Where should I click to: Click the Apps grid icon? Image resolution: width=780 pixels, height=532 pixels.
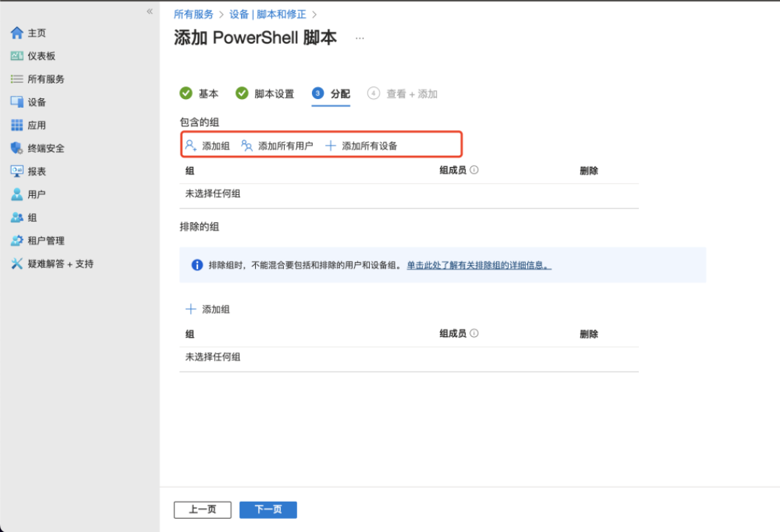tap(17, 125)
